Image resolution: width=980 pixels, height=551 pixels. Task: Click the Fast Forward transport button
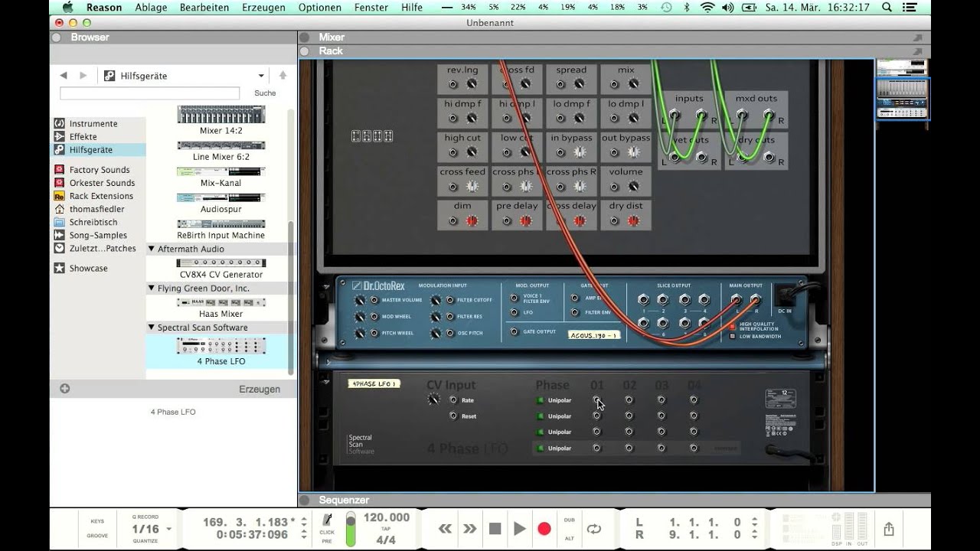(x=469, y=528)
